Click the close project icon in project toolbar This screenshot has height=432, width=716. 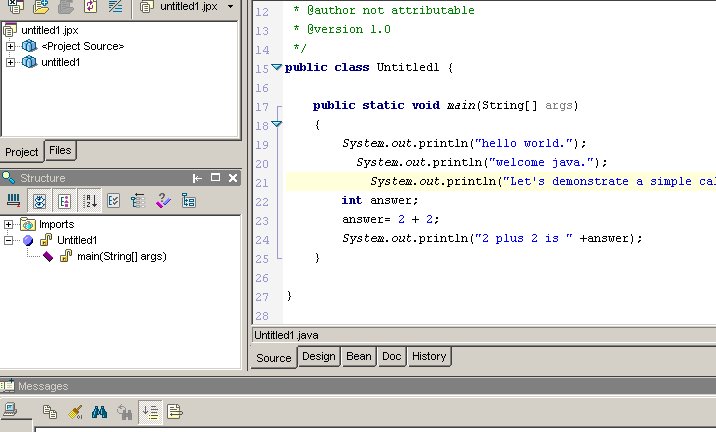tap(15, 6)
